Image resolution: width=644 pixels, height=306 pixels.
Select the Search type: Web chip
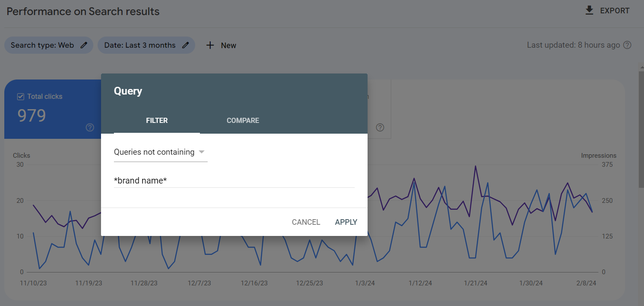[49, 45]
